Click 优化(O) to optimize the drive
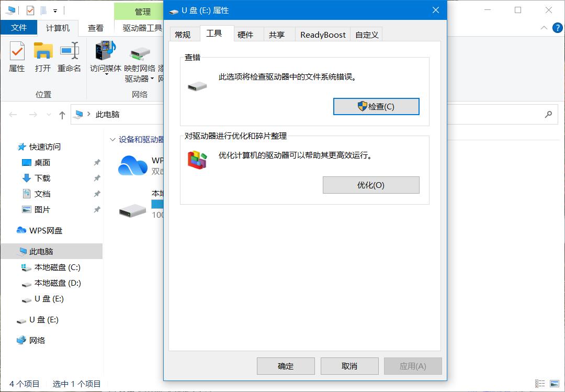Screen dimensions: 565x392 [371, 185]
